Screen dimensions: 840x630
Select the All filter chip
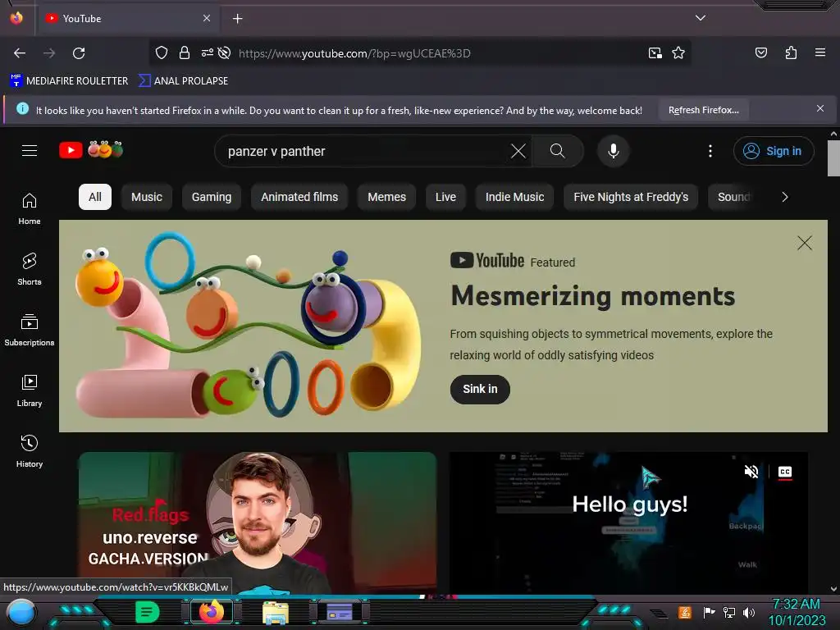95,197
